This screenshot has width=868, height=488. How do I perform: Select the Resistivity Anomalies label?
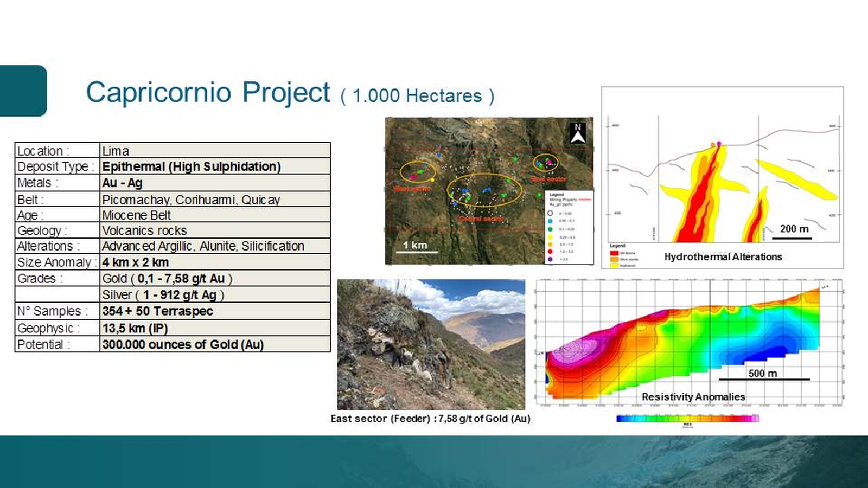point(693,397)
